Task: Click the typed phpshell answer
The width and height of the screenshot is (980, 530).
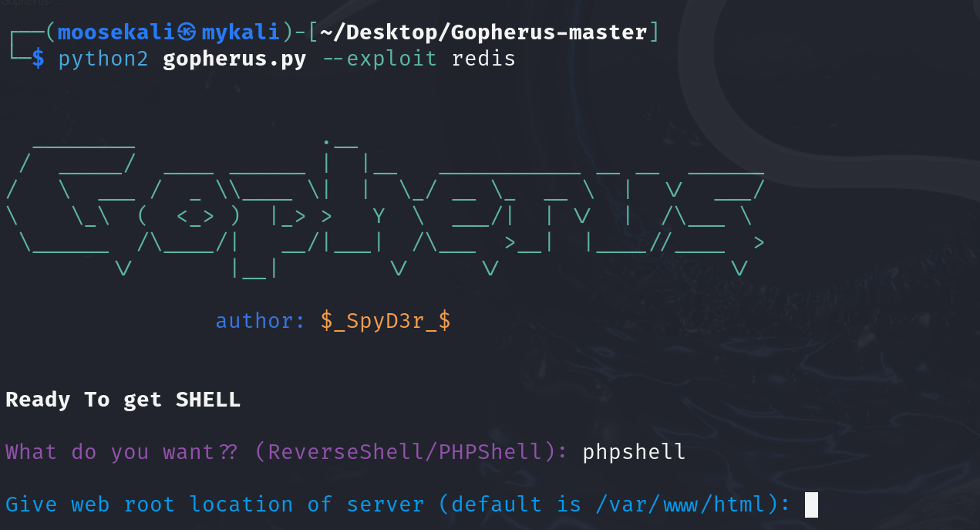Action: tap(634, 451)
